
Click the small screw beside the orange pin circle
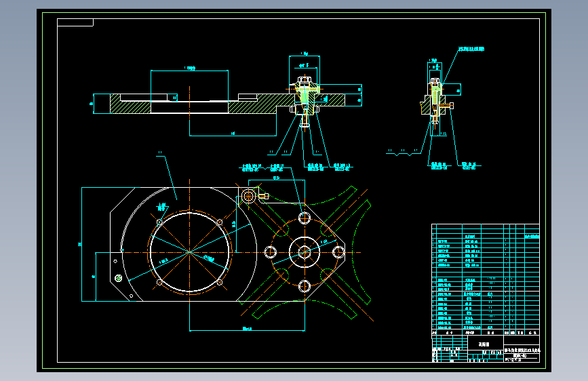pos(264,196)
